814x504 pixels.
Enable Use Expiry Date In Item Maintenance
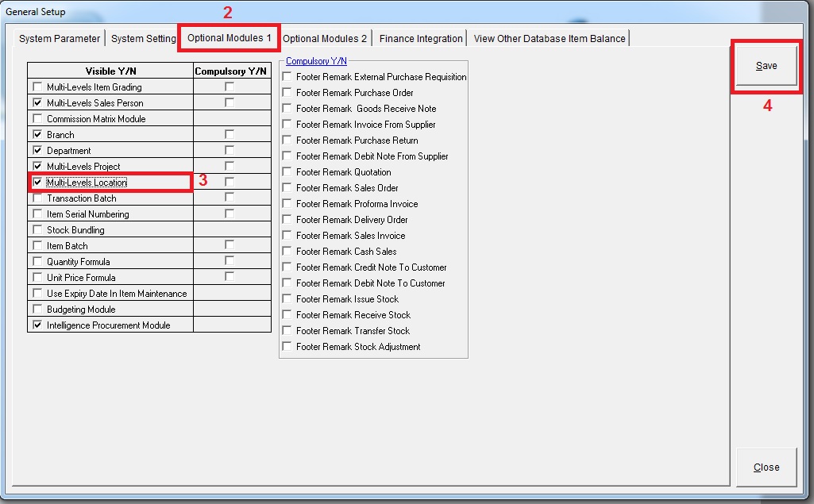[37, 294]
